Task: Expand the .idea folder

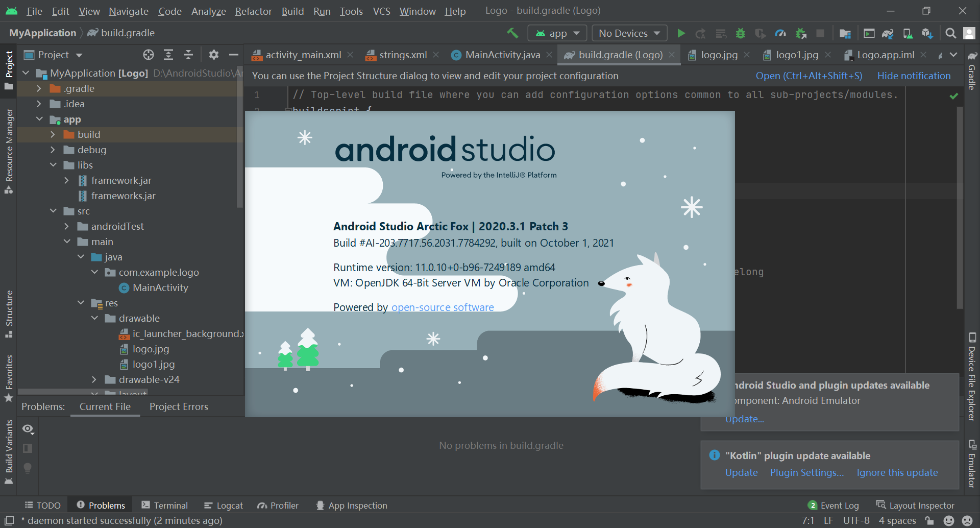Action: click(x=39, y=104)
